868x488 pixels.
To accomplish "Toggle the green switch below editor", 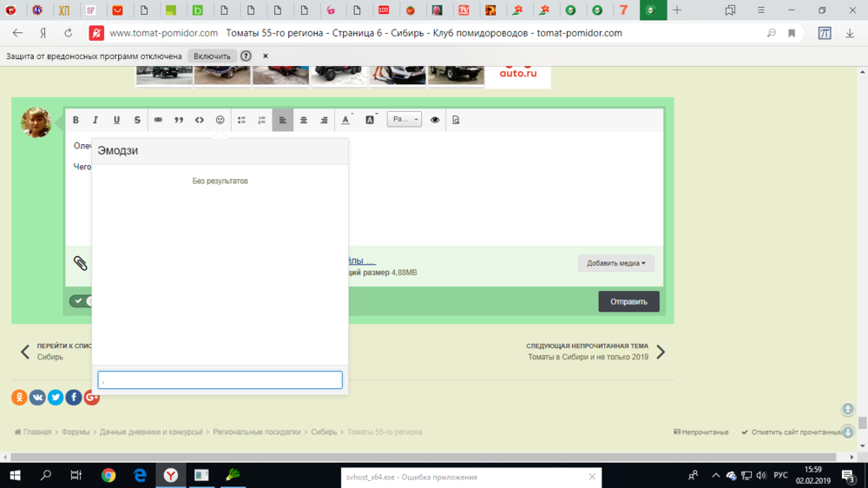I will click(81, 301).
